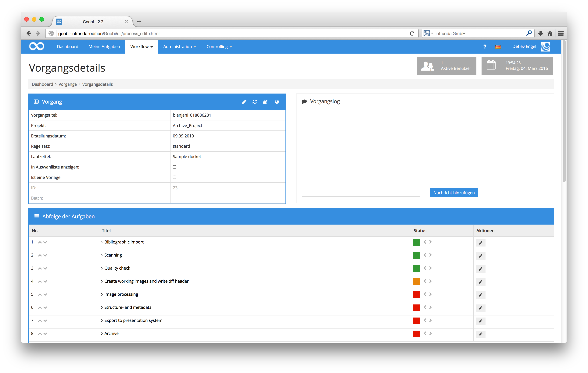Move Quality check task down
This screenshot has width=588, height=373.
coord(45,268)
